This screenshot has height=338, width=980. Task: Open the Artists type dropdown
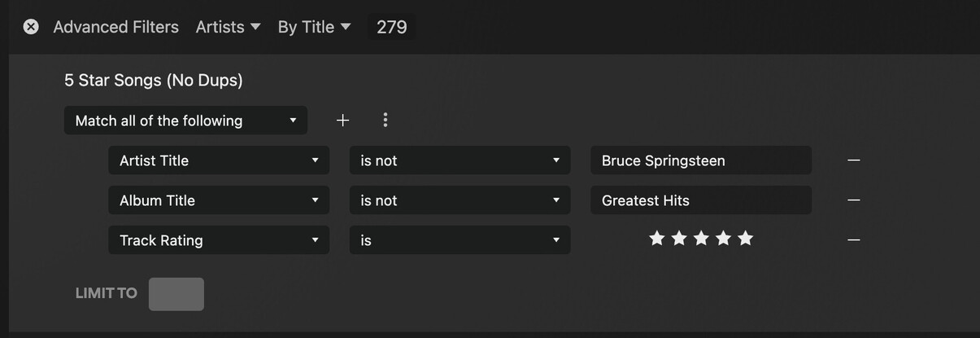click(x=228, y=27)
